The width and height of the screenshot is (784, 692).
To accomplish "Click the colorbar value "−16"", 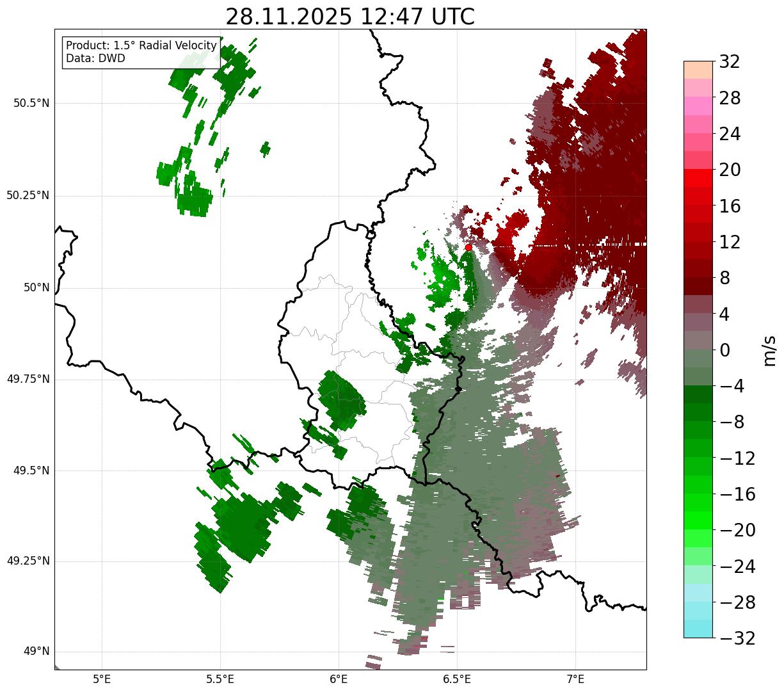I will 737,494.
